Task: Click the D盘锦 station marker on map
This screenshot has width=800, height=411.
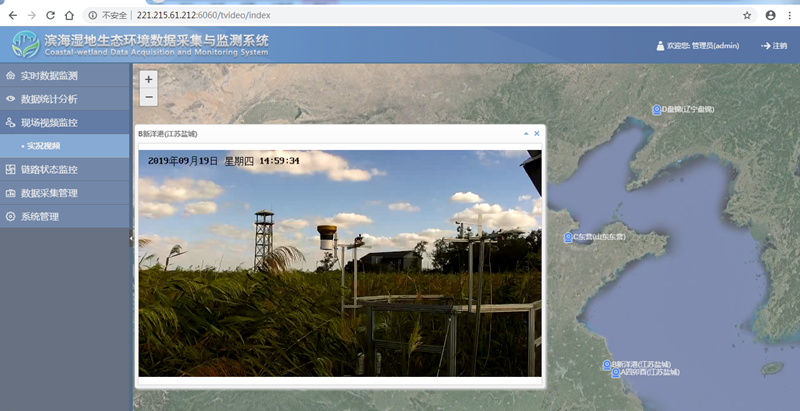Action: click(656, 109)
